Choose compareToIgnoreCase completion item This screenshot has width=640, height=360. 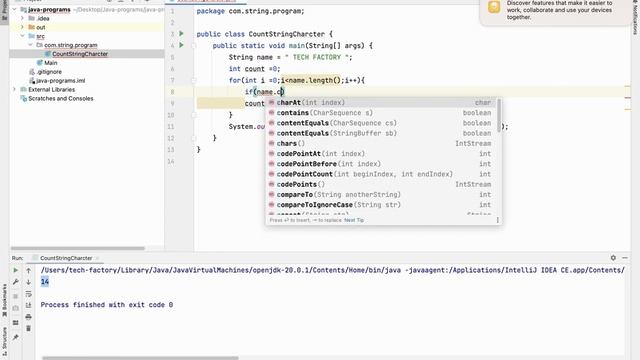pos(381,204)
